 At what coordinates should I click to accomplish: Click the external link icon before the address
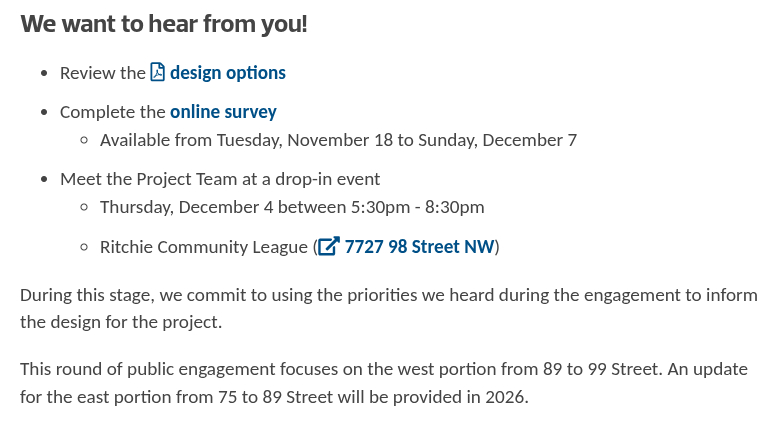click(x=329, y=246)
